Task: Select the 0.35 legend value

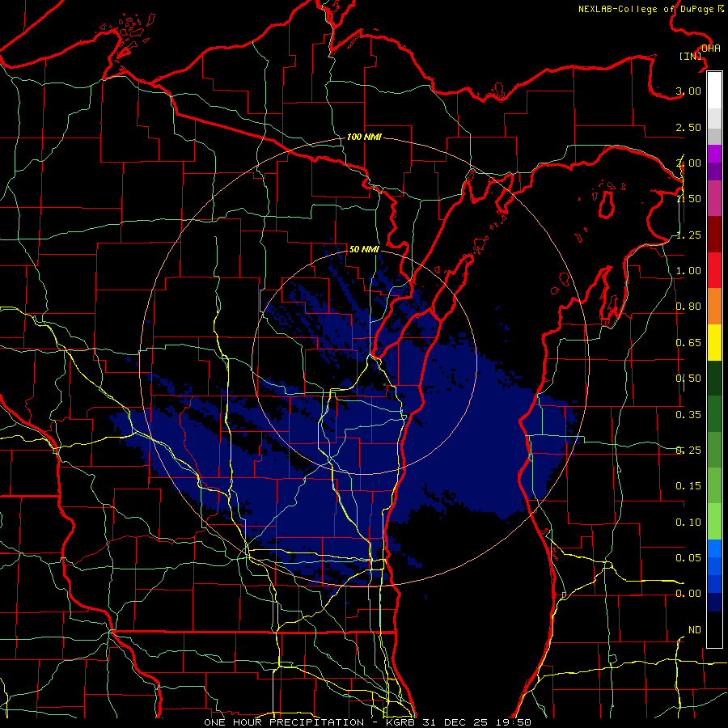Action: tap(688, 415)
